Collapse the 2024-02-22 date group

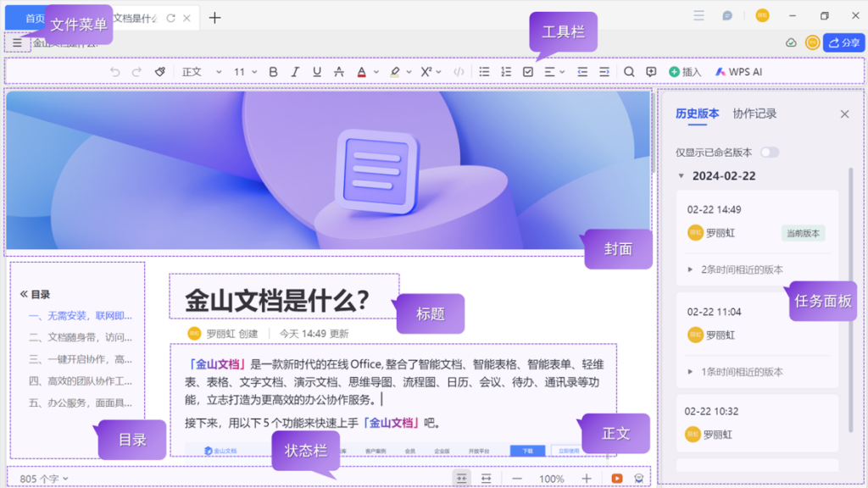coord(682,176)
